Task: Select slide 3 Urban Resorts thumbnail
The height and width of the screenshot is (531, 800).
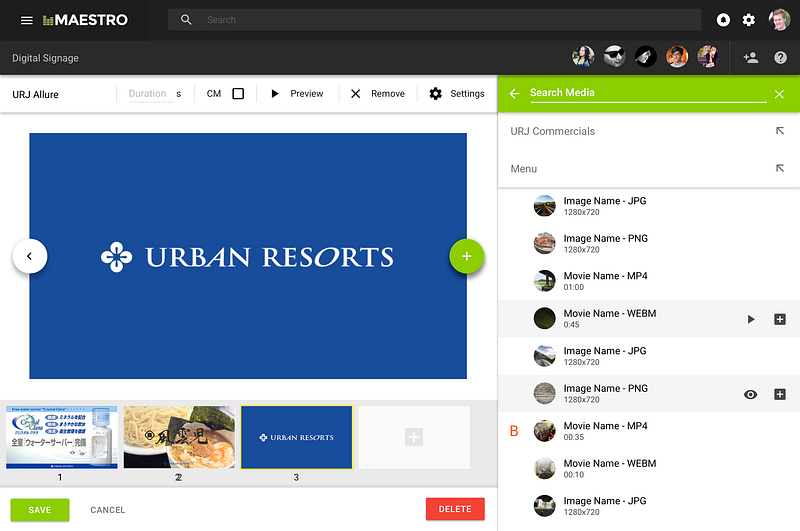Action: (x=296, y=437)
